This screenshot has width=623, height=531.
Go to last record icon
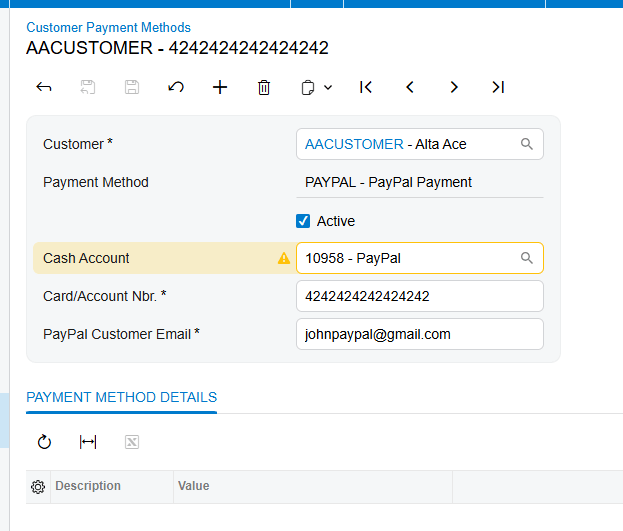[x=498, y=87]
